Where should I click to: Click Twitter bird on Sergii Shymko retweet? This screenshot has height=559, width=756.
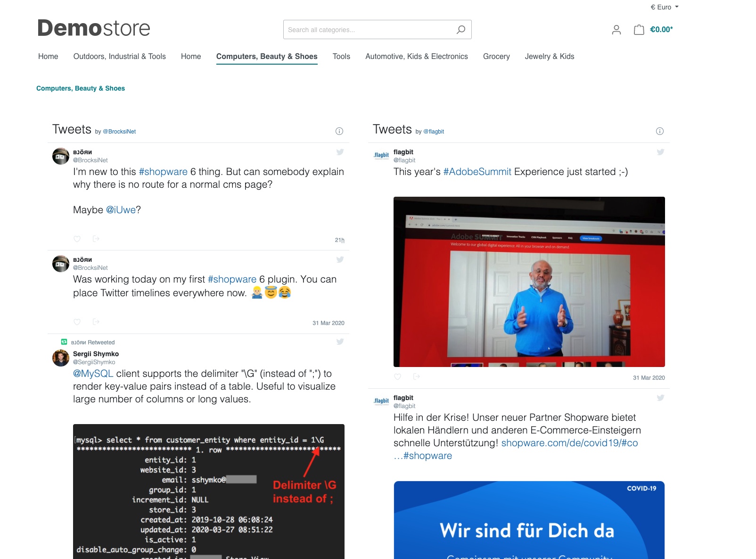[340, 342]
